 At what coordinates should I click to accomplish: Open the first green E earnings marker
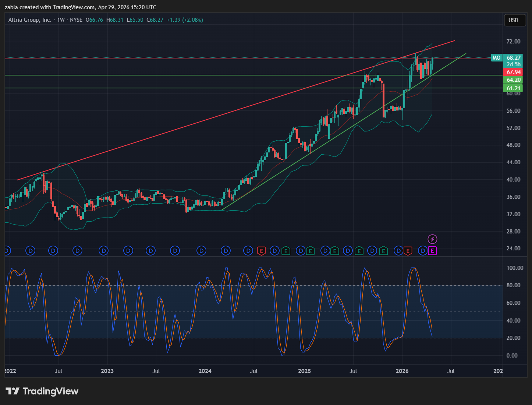coord(285,251)
